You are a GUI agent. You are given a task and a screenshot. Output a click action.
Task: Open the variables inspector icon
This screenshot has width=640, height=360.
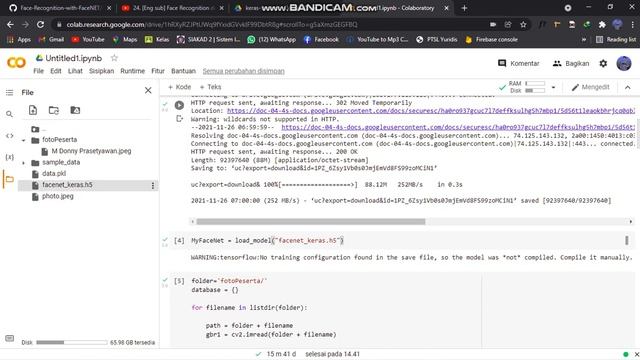pyautogui.click(x=9, y=157)
